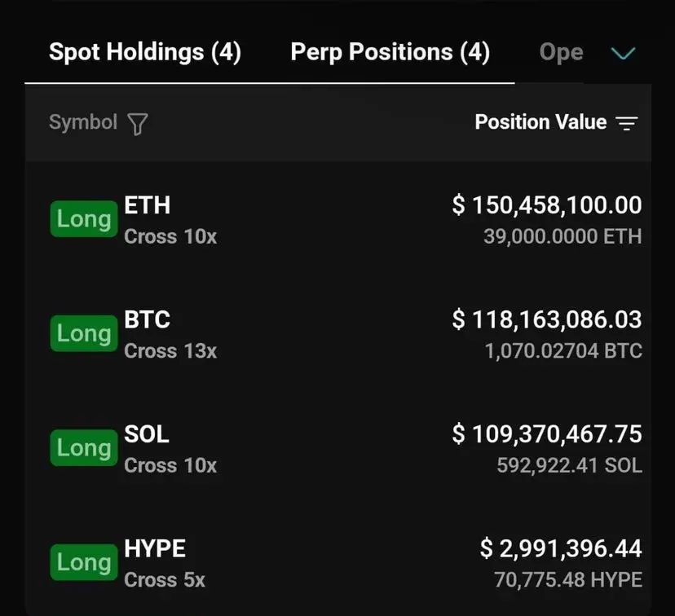Click the SOL Long badge
The height and width of the screenshot is (616, 675).
(83, 448)
